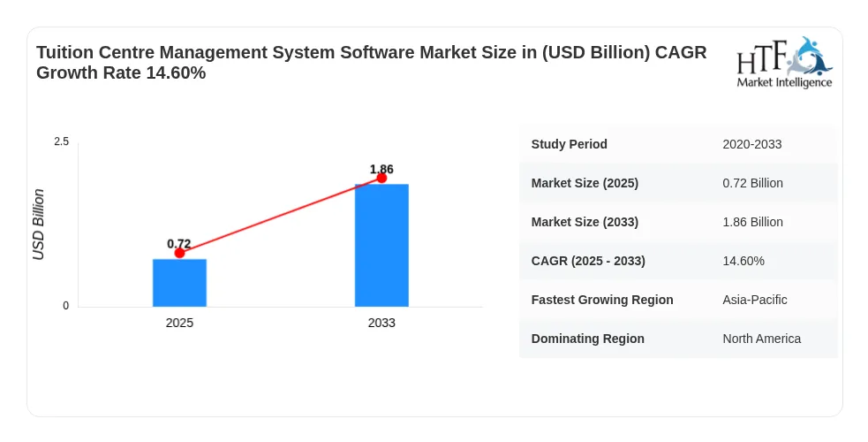The width and height of the screenshot is (868, 442).
Task: Click the red trend line between points
Action: [x=281, y=216]
